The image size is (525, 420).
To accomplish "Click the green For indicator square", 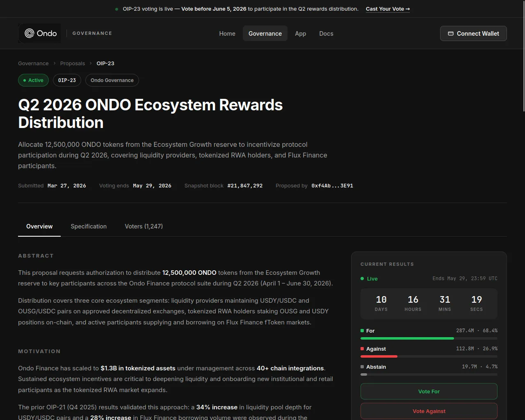I will pyautogui.click(x=362, y=331).
